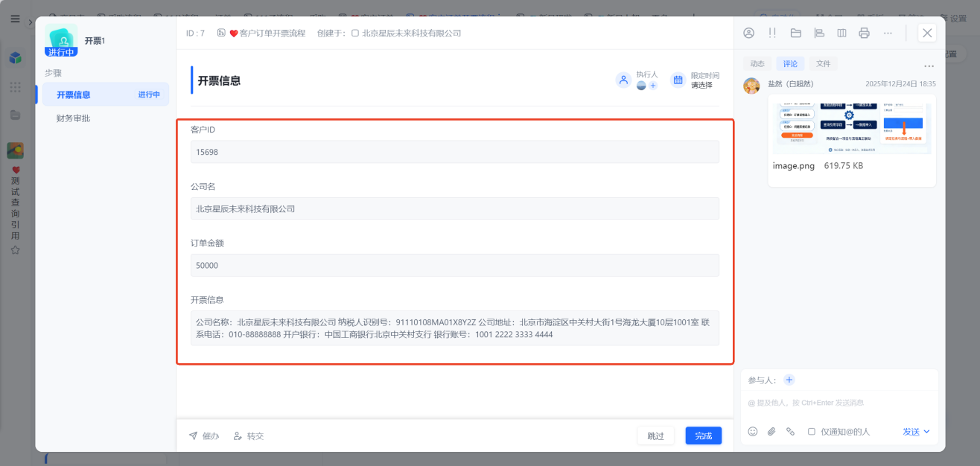Check 仅通知@的人 checkbox
This screenshot has height=466, width=980.
(812, 432)
